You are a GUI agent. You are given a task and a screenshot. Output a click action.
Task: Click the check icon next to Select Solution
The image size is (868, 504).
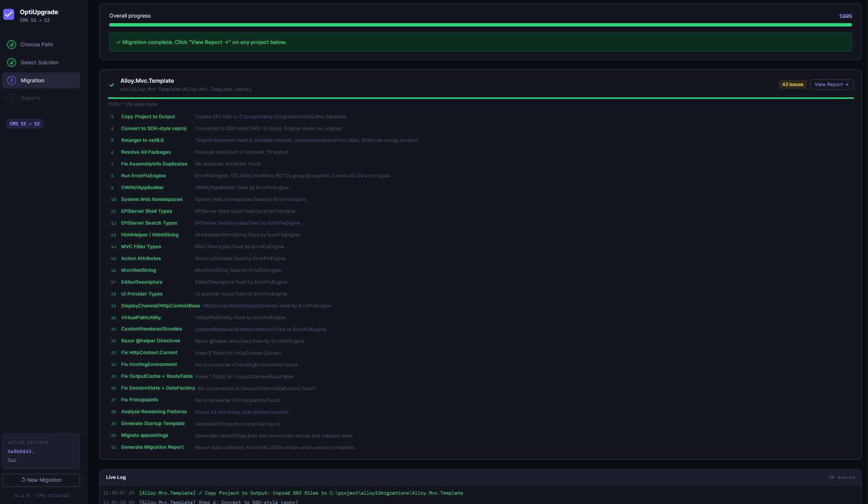(11, 62)
